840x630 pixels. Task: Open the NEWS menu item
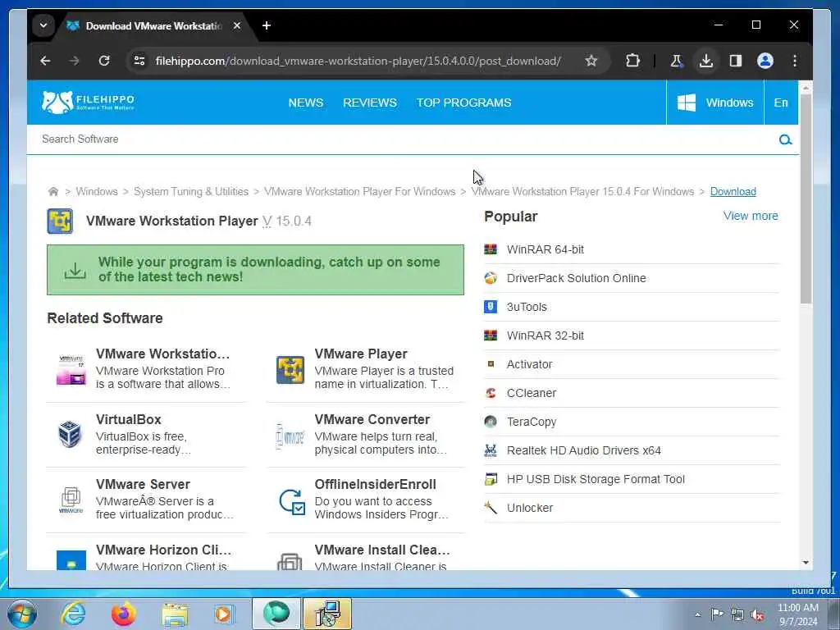[306, 103]
